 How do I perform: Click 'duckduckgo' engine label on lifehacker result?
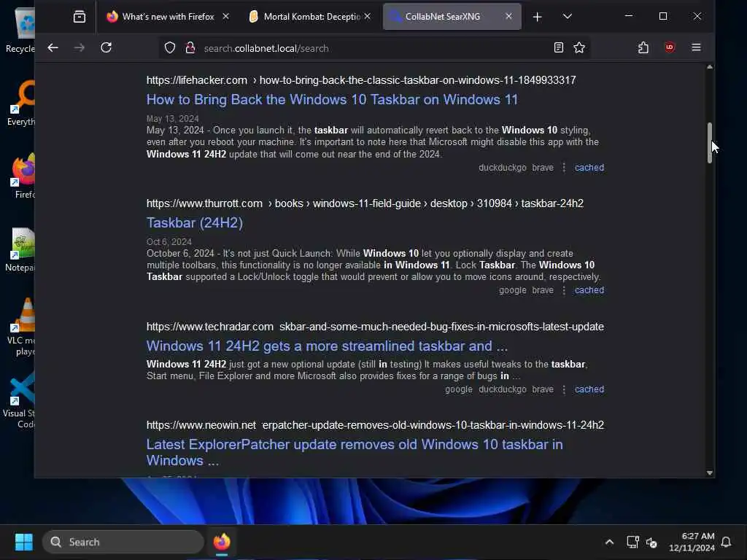click(502, 168)
